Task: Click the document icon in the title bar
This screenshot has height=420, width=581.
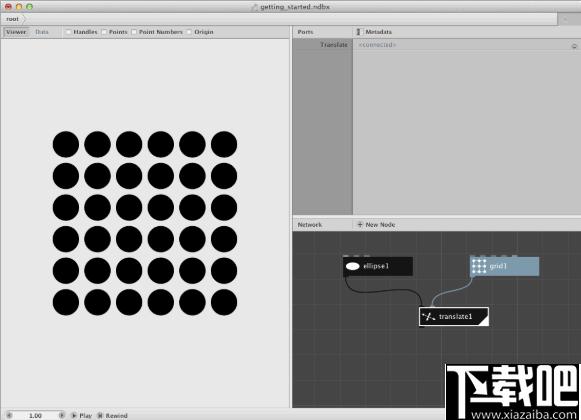Action: click(x=255, y=7)
